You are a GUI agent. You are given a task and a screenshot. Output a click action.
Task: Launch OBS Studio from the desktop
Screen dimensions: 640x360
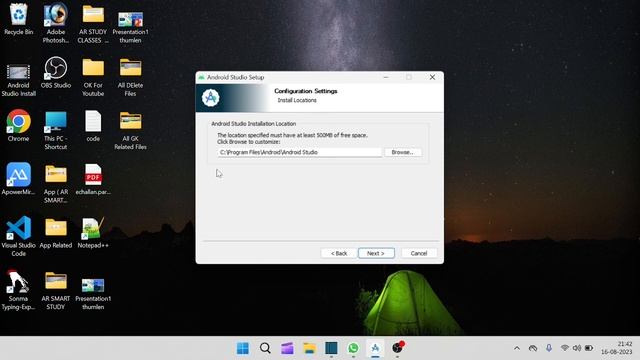click(x=56, y=73)
